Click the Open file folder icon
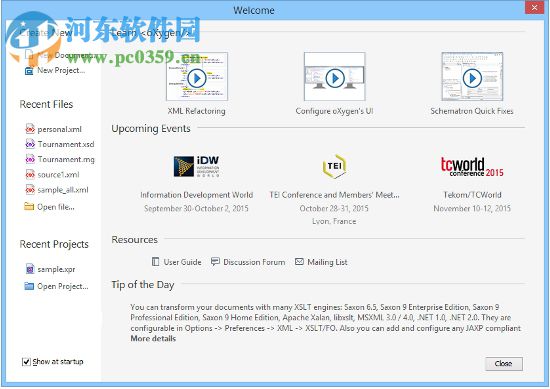Screen dimensions: 550x389 [29, 206]
